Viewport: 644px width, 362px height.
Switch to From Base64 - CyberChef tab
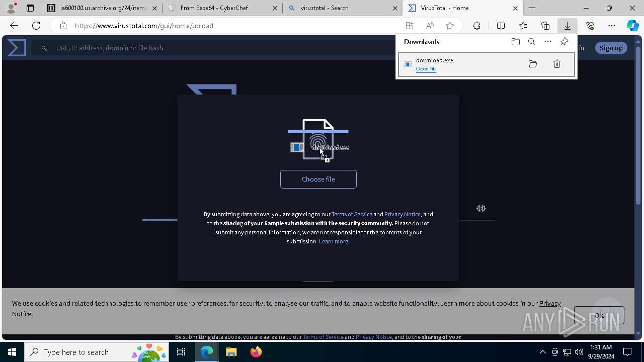coord(222,8)
